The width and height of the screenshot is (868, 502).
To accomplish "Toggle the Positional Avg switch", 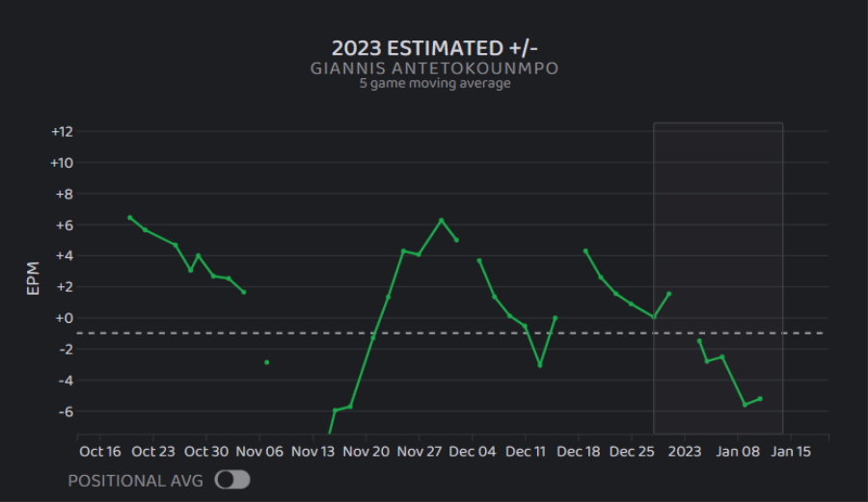I will [232, 480].
